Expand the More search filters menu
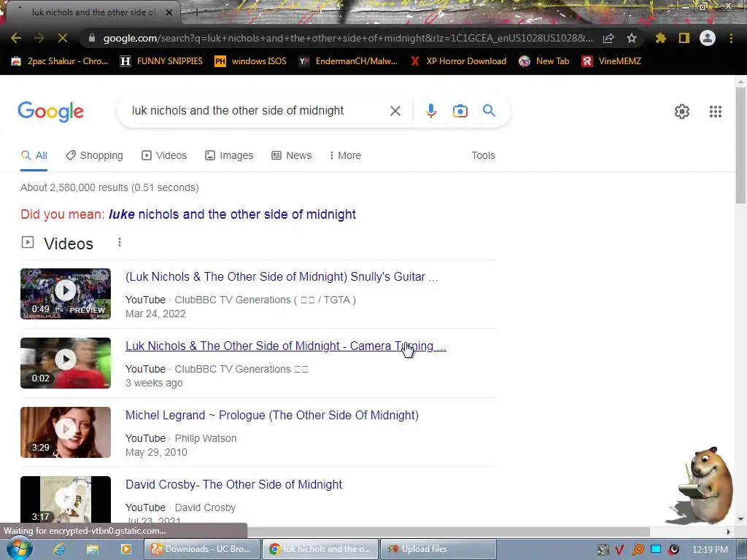The height and width of the screenshot is (560, 747). tap(345, 156)
